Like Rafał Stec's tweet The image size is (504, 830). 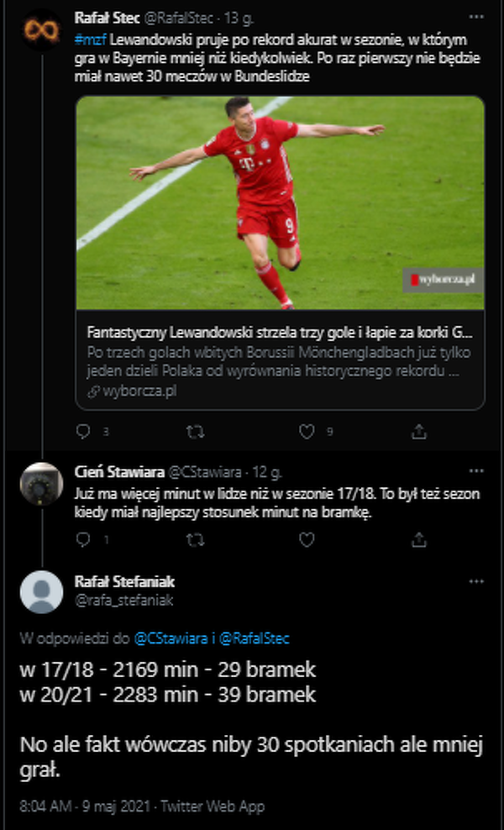307,432
